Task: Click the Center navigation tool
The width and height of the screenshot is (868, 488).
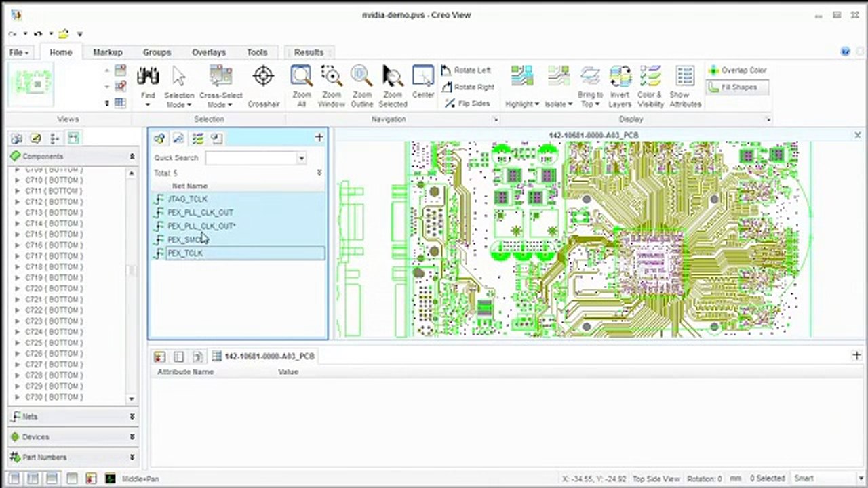Action: [423, 76]
